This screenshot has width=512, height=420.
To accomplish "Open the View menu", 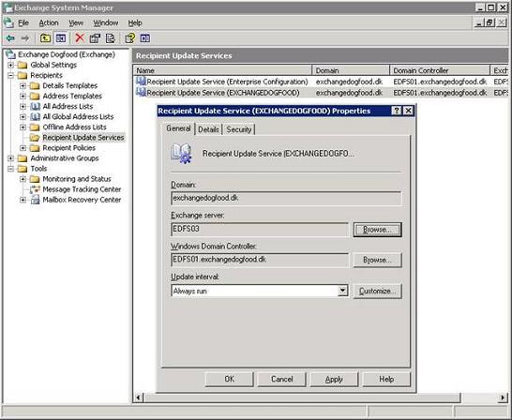I will click(x=76, y=22).
